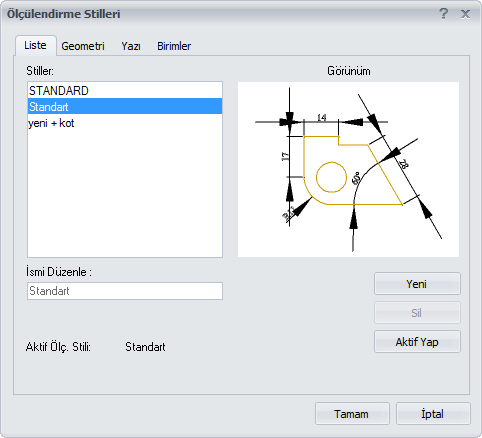
Task: Go to the Yazı tab
Action: point(131,46)
